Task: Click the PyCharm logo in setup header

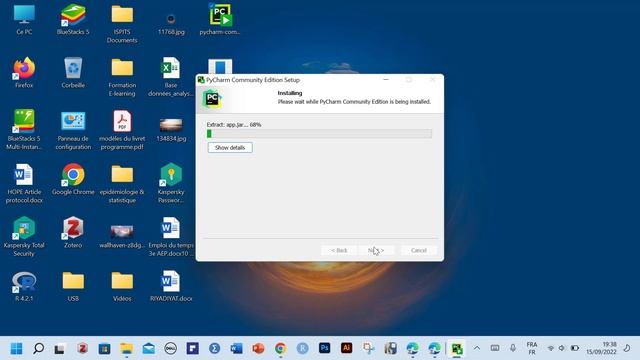Action: pos(212,99)
